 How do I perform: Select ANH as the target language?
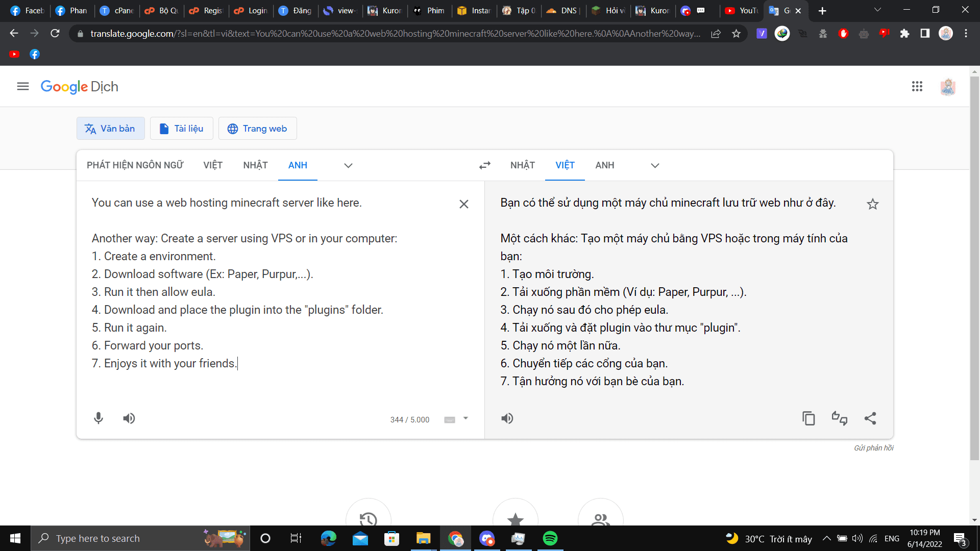(x=604, y=165)
